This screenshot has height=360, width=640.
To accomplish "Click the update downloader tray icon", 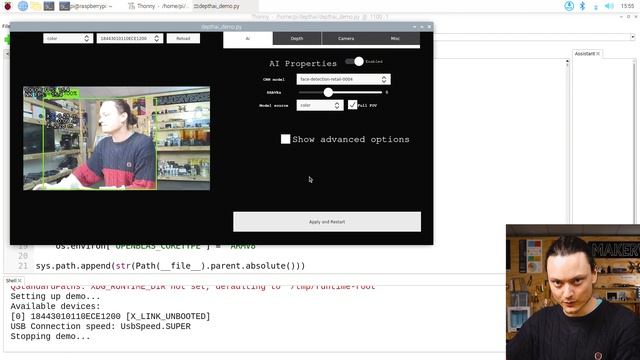I will (x=569, y=6).
